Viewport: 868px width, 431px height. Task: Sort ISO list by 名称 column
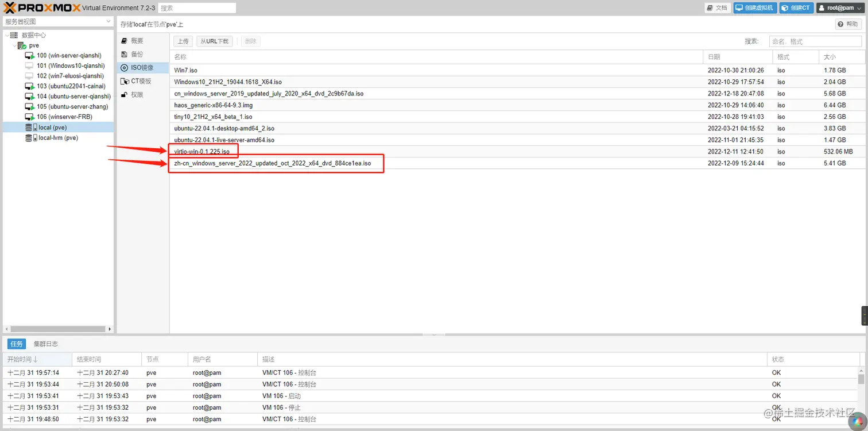436,57
